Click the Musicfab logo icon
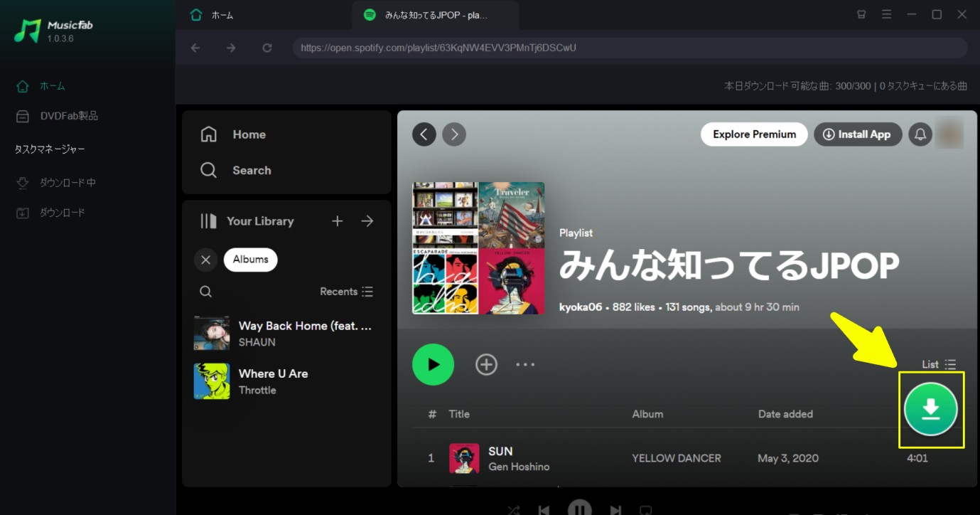 (x=28, y=31)
